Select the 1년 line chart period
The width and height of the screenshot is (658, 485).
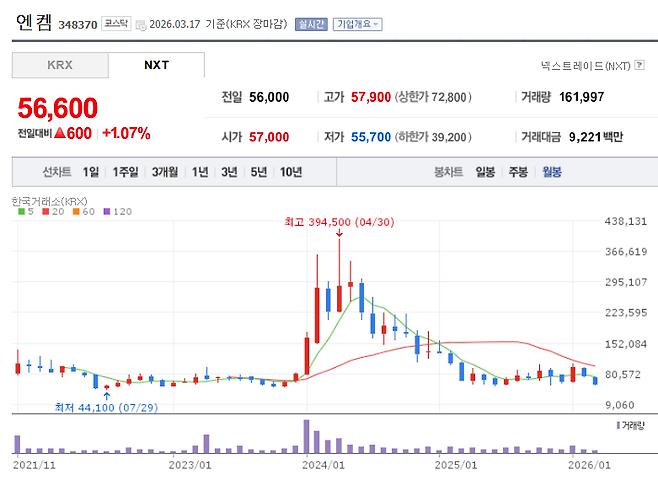coord(200,172)
